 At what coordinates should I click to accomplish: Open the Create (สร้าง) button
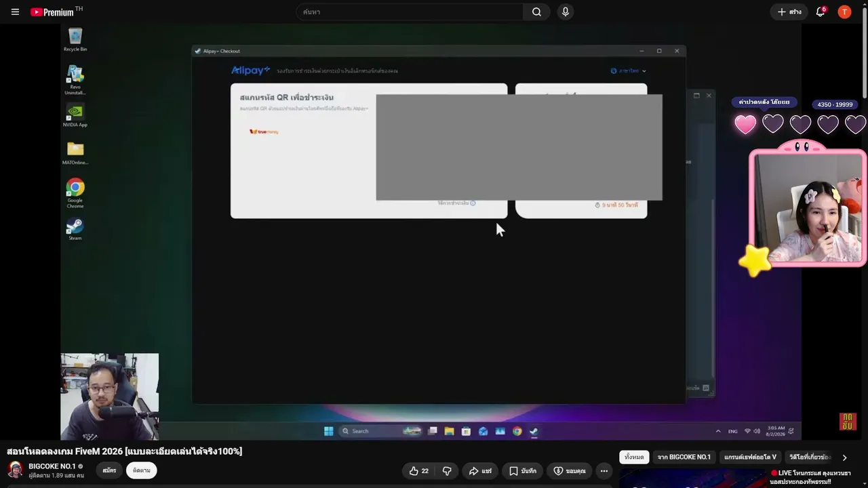(789, 12)
